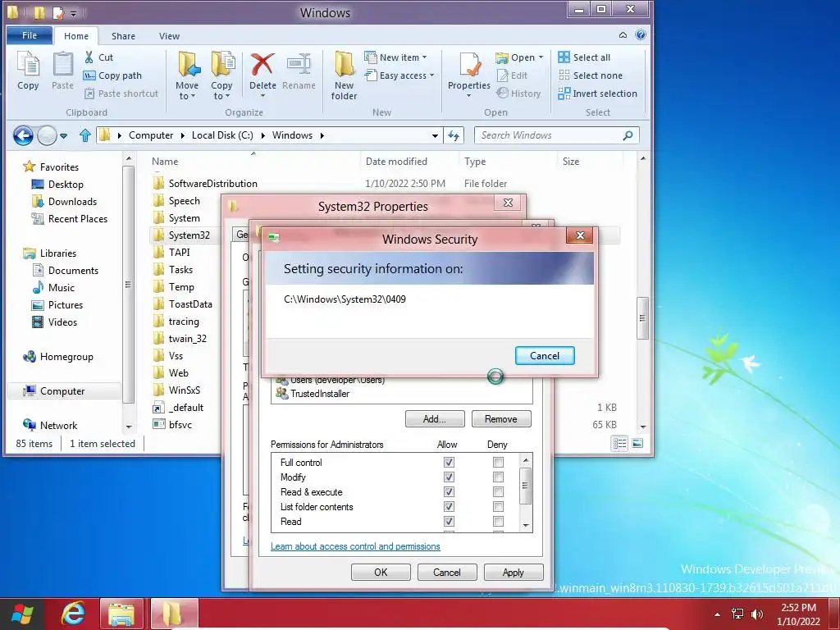
Task: Open Internet Explorer from the taskbar
Action: coord(73,613)
